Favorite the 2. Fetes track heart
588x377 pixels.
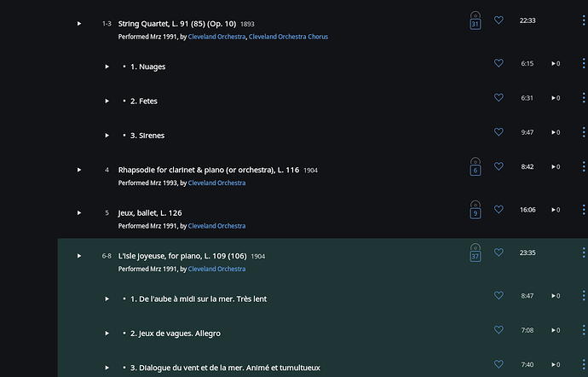[499, 97]
